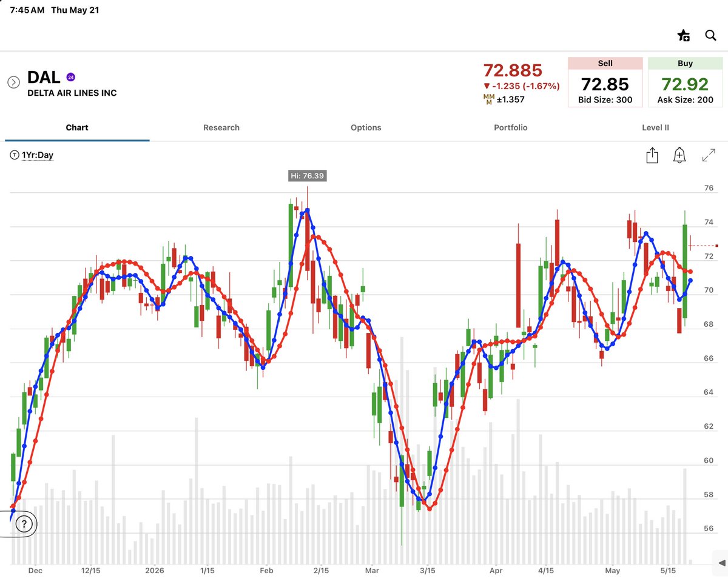The width and height of the screenshot is (728, 584).
Task: Expand chart to full screen
Action: pyautogui.click(x=708, y=155)
